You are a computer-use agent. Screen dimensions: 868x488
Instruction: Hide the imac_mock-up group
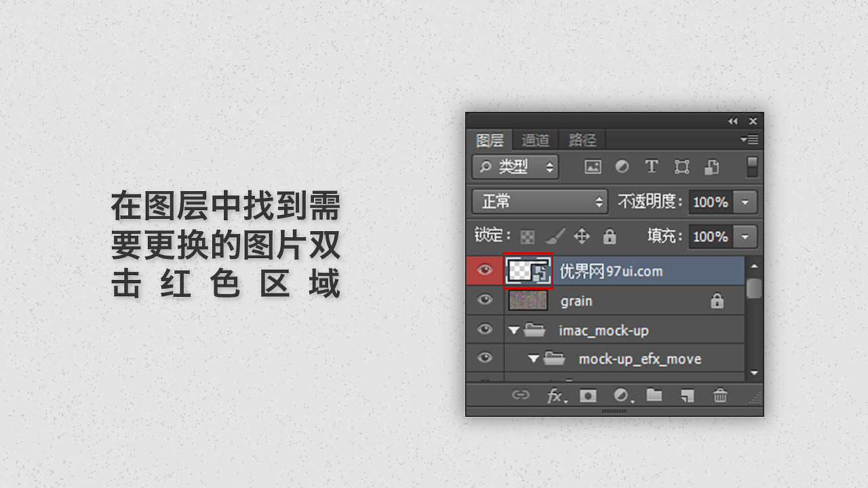484,329
